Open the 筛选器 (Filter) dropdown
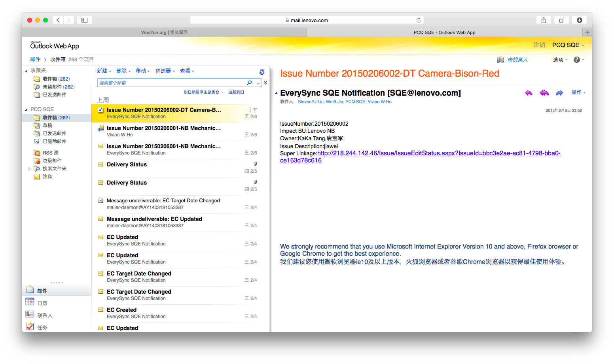 [165, 71]
